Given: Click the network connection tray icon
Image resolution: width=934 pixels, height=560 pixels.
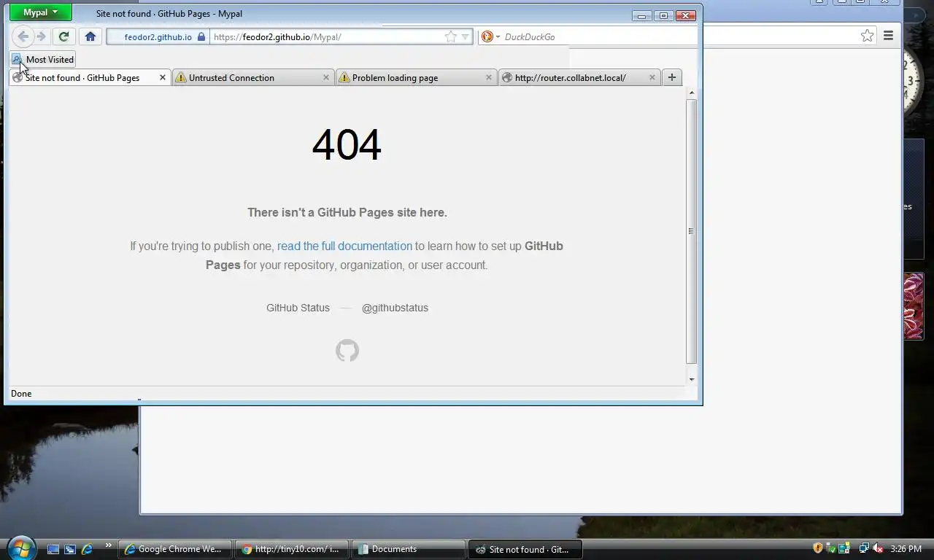Looking at the screenshot, I should pyautogui.click(x=864, y=548).
